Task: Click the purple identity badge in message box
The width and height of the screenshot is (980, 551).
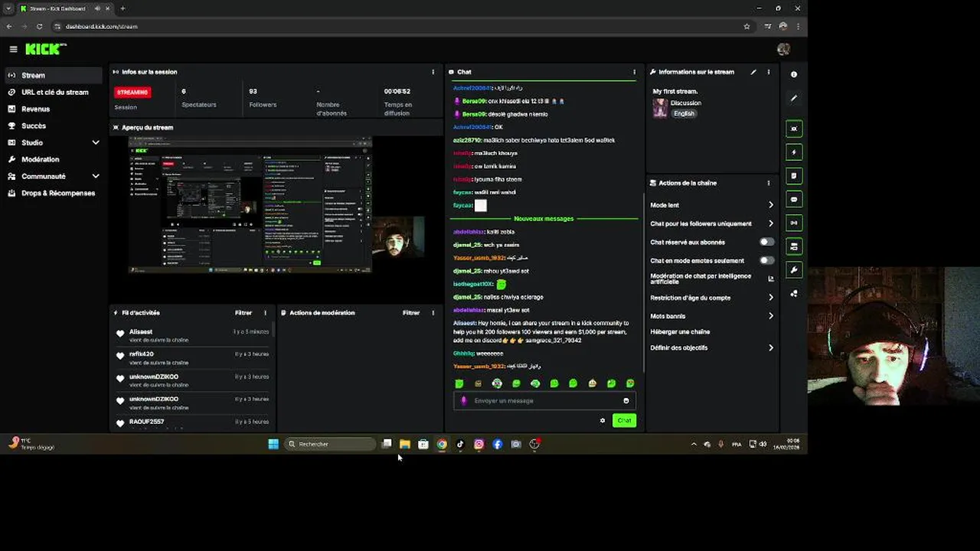Action: pos(463,401)
